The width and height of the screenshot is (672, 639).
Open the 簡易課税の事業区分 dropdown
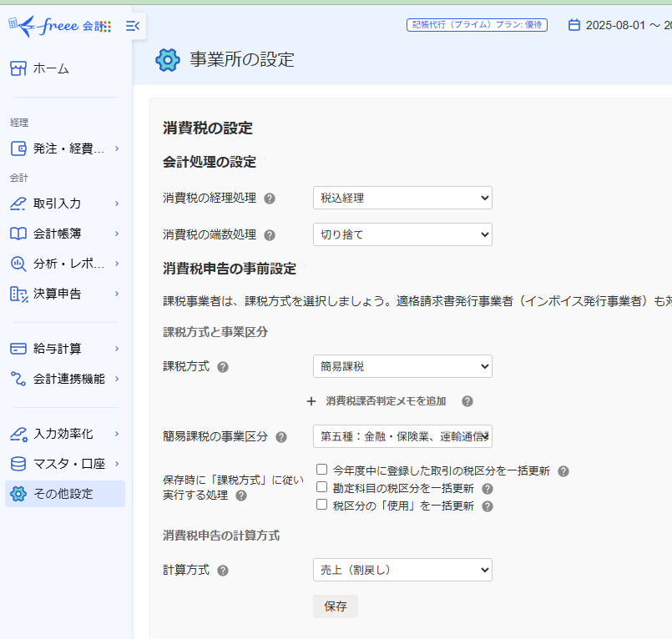[402, 436]
